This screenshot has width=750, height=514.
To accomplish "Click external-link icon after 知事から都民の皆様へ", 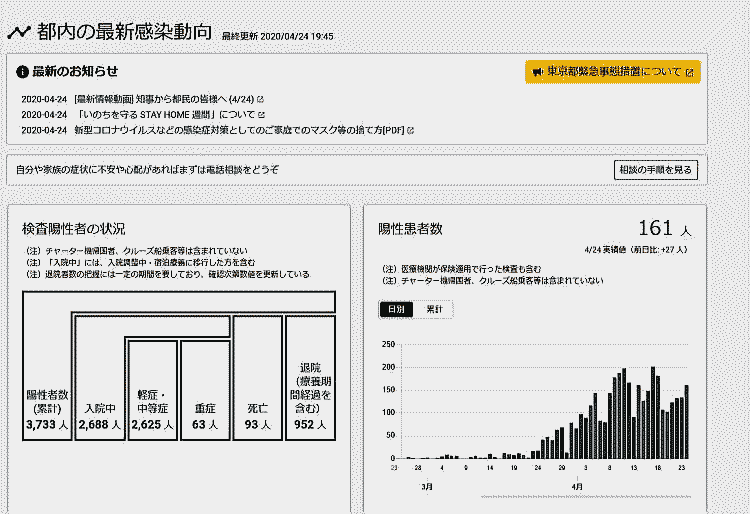I will click(x=261, y=100).
